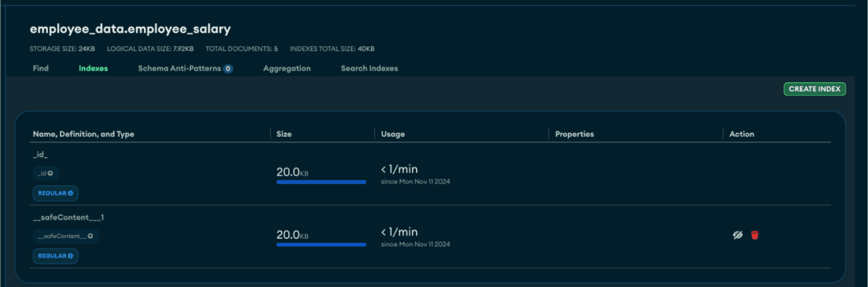Viewport: 868px width, 287px height.
Task: Click the info icon on the __safeContent___1 REGULAR badge
Action: pyautogui.click(x=71, y=256)
